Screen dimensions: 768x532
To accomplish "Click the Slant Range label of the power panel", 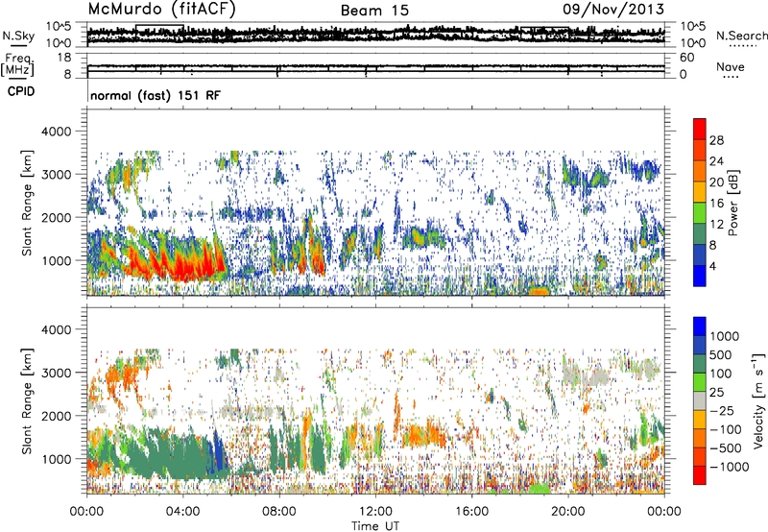I will pyautogui.click(x=28, y=203).
